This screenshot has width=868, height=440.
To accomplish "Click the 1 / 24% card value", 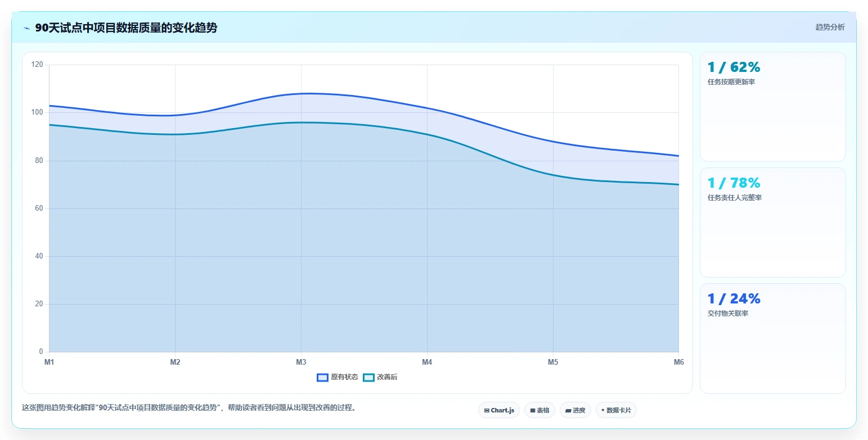I will pyautogui.click(x=734, y=299).
